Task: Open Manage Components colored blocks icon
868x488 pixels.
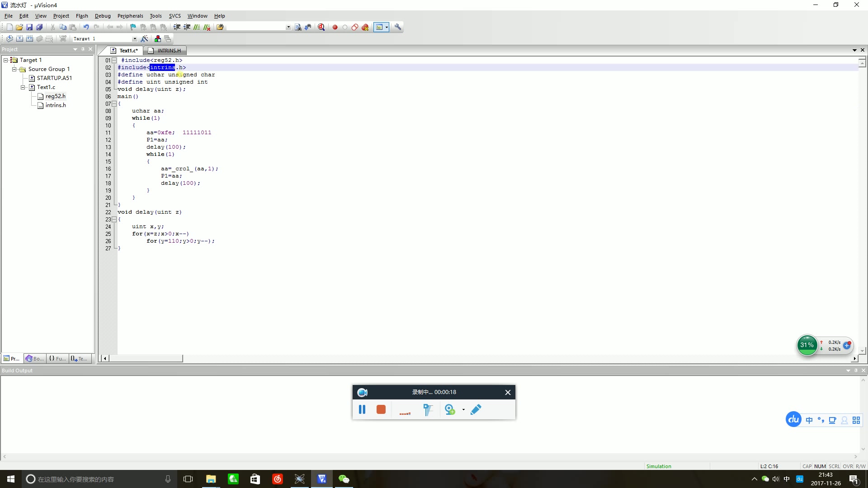Action: [158, 39]
